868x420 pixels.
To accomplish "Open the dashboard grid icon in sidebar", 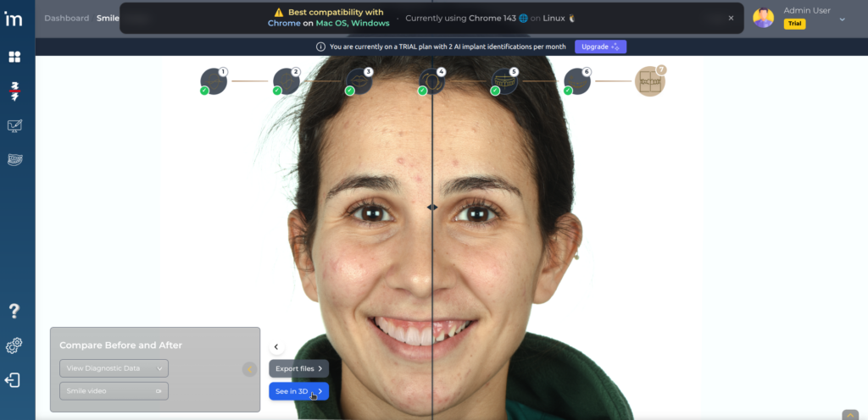I will point(14,58).
